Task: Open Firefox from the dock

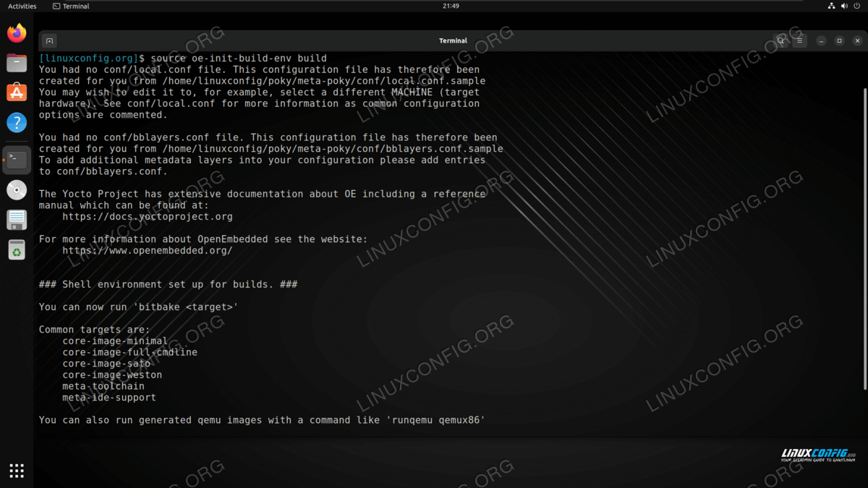Action: pos(17,33)
